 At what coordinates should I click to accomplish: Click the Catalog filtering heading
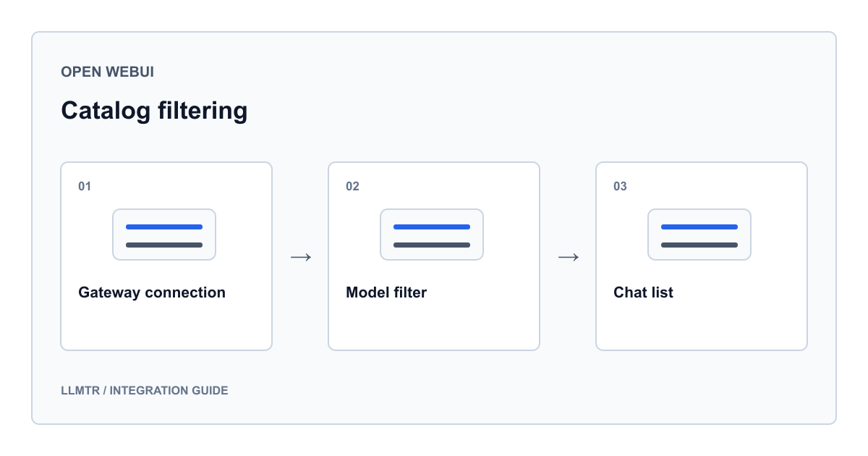(x=154, y=111)
